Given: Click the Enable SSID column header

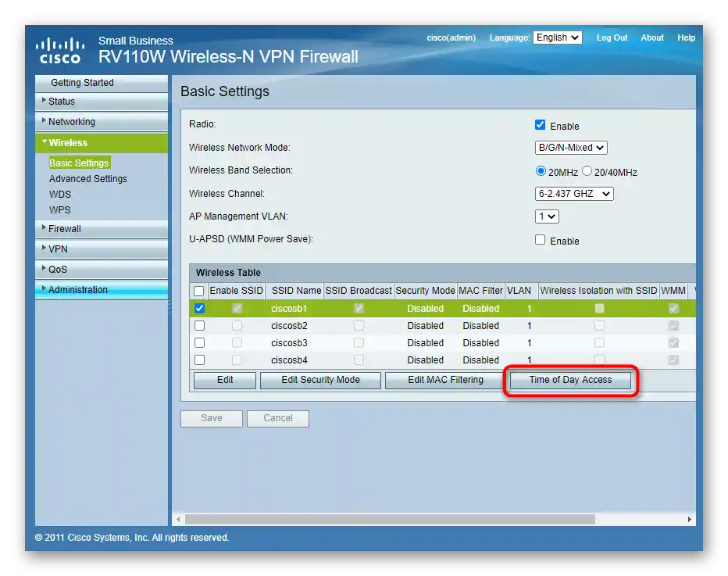Looking at the screenshot, I should pos(237,291).
